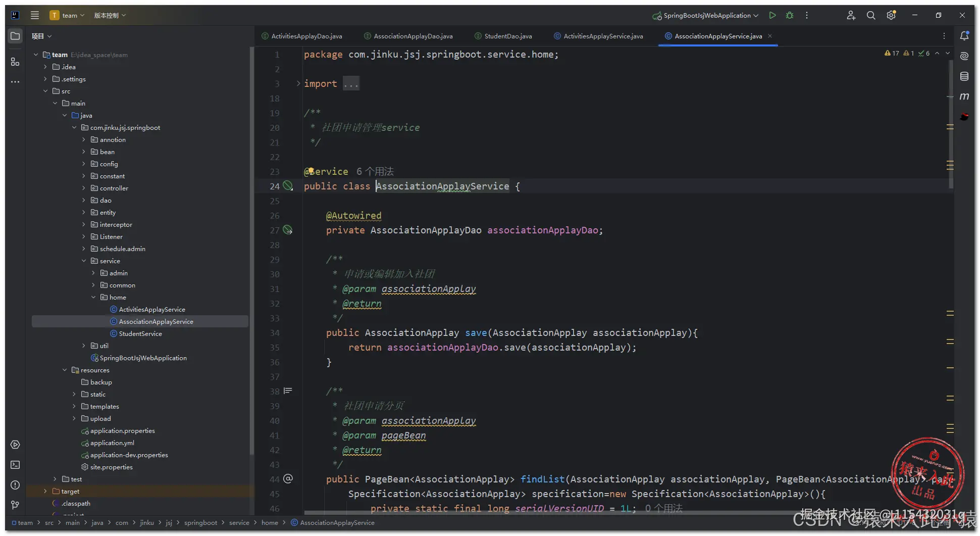Open IDE settings gear

pyautogui.click(x=891, y=15)
